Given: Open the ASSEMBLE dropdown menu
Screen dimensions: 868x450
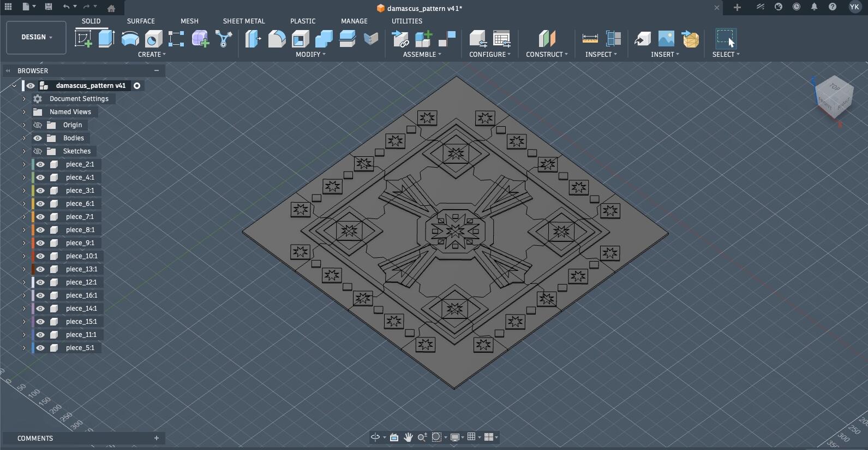Looking at the screenshot, I should click(x=422, y=55).
